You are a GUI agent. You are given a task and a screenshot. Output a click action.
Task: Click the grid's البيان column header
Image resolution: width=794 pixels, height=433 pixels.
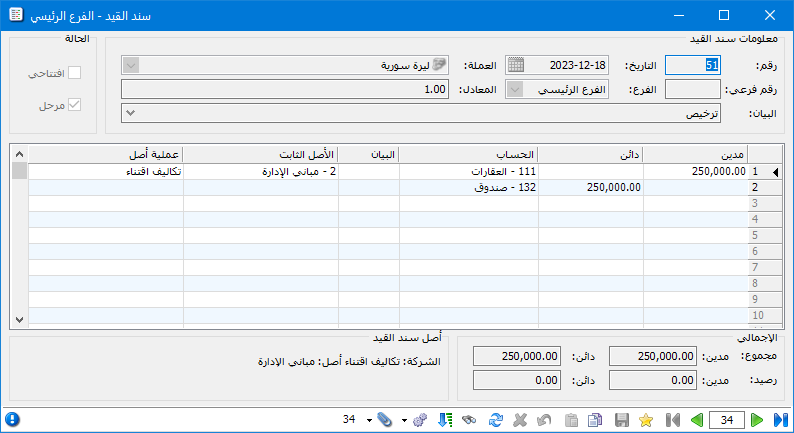click(369, 154)
